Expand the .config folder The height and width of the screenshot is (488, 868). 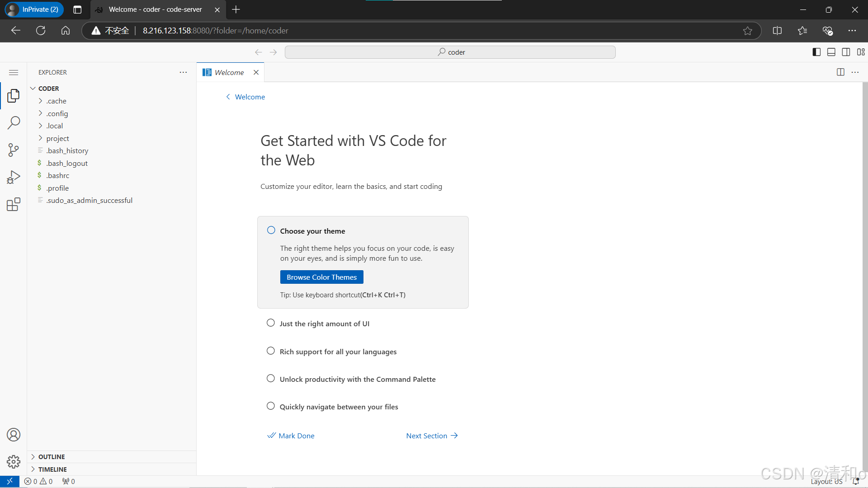112,113
